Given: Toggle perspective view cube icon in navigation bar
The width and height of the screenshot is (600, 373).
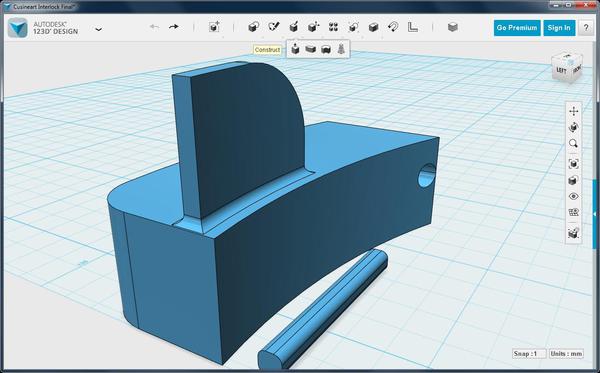Looking at the screenshot, I should pyautogui.click(x=573, y=180).
